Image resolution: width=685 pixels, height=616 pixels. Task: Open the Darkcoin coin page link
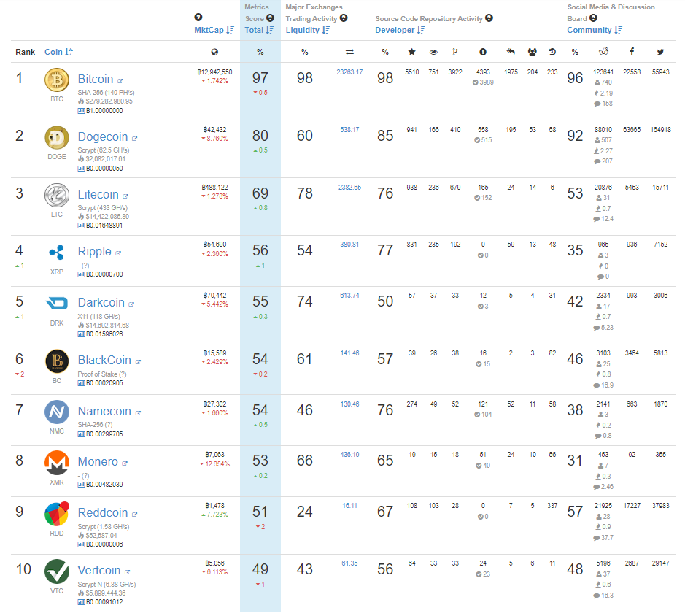[x=101, y=303]
